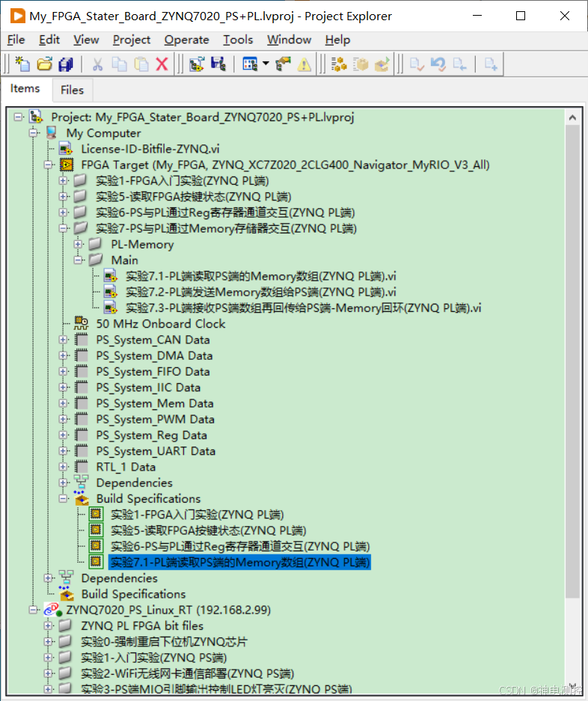588x701 pixels.
Task: Click the License-ID-Bitfile-ZYNQ.vi file icon
Action: [x=66, y=149]
